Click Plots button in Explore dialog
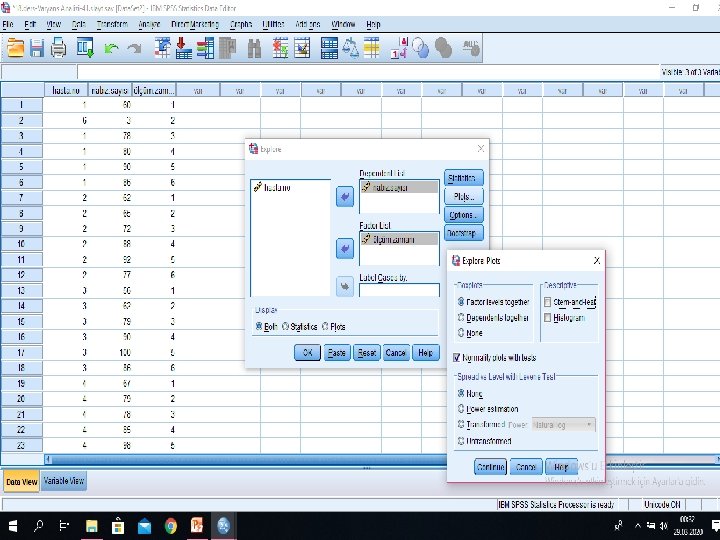The height and width of the screenshot is (540, 720). tap(463, 197)
